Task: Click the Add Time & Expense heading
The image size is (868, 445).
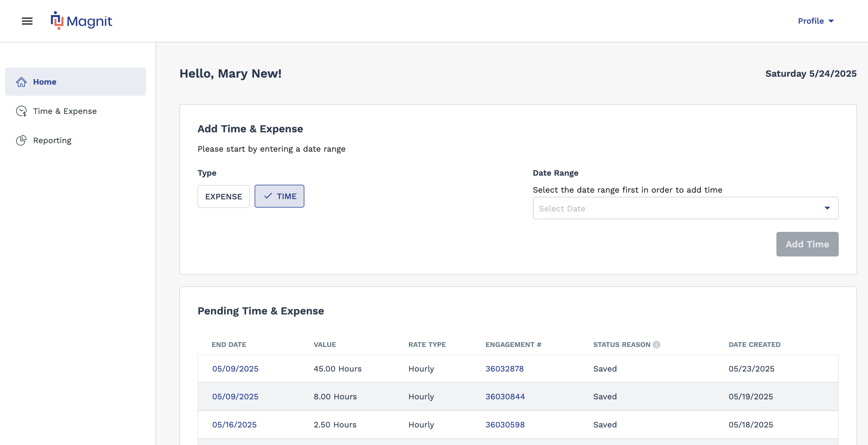Action: pos(250,129)
